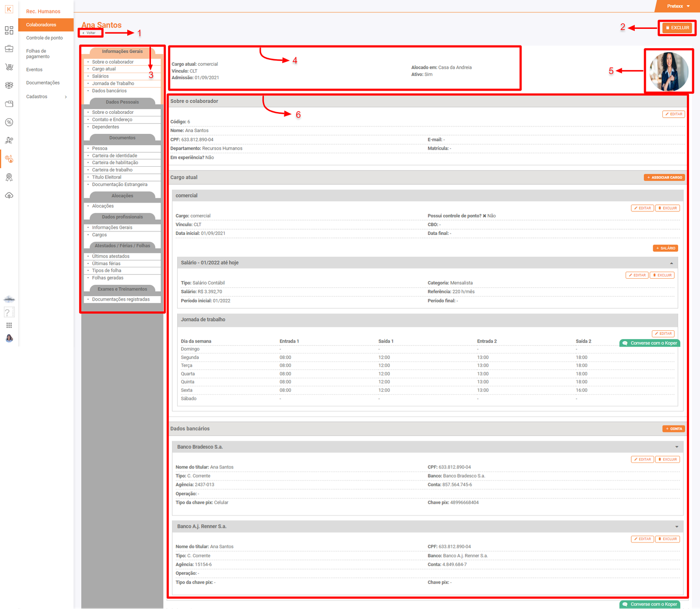The image size is (700, 609).
Task: Open Controle de ponto menu item
Action: [44, 38]
